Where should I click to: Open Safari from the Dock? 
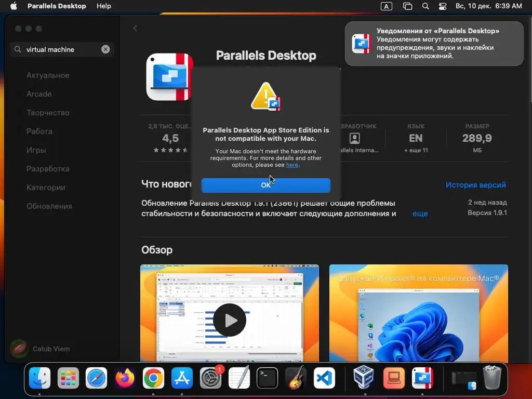[x=96, y=378]
